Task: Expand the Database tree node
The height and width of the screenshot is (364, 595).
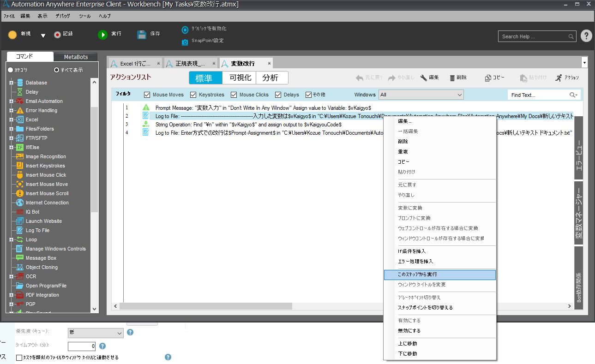Action: click(11, 83)
